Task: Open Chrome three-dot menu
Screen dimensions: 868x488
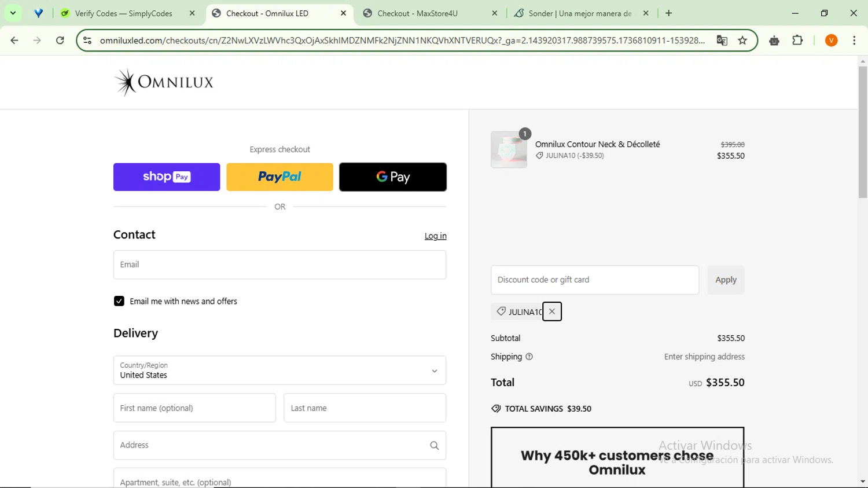Action: [854, 41]
